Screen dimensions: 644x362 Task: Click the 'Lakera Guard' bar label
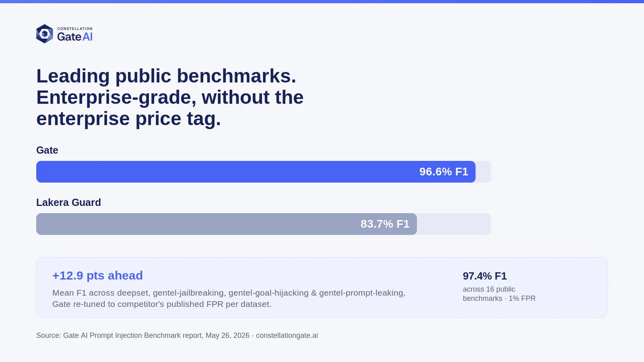coord(68,202)
